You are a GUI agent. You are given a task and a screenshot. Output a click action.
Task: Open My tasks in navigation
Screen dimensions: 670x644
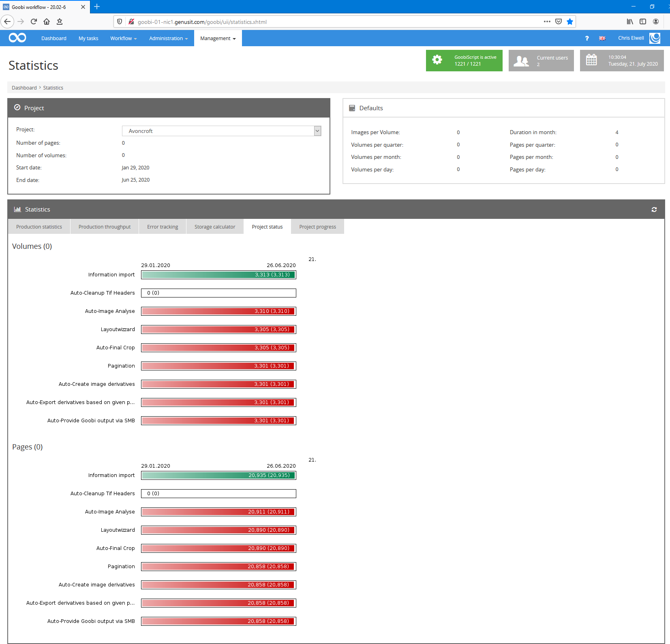(x=88, y=38)
